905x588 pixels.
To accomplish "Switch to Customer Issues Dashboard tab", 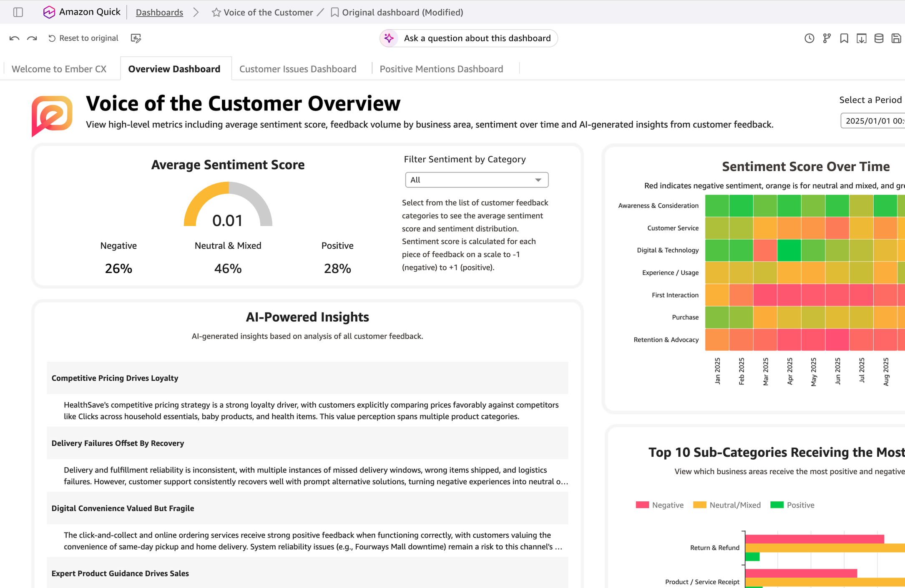I will click(x=298, y=69).
